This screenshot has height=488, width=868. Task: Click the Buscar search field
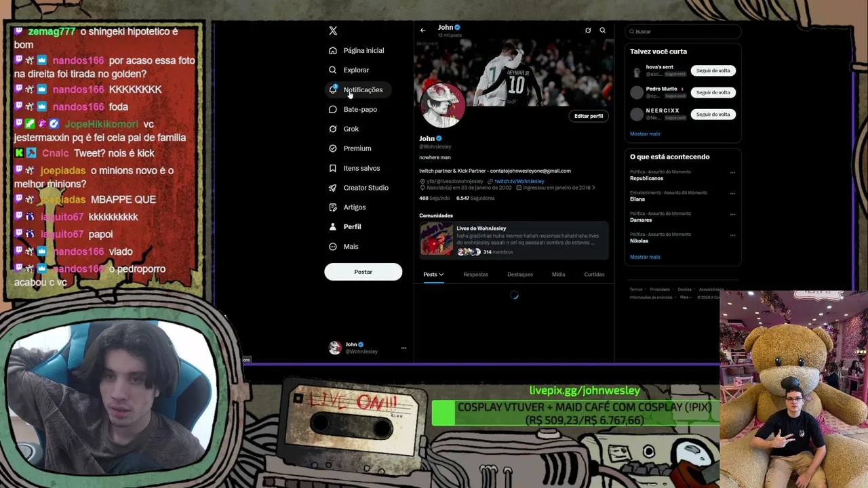683,31
